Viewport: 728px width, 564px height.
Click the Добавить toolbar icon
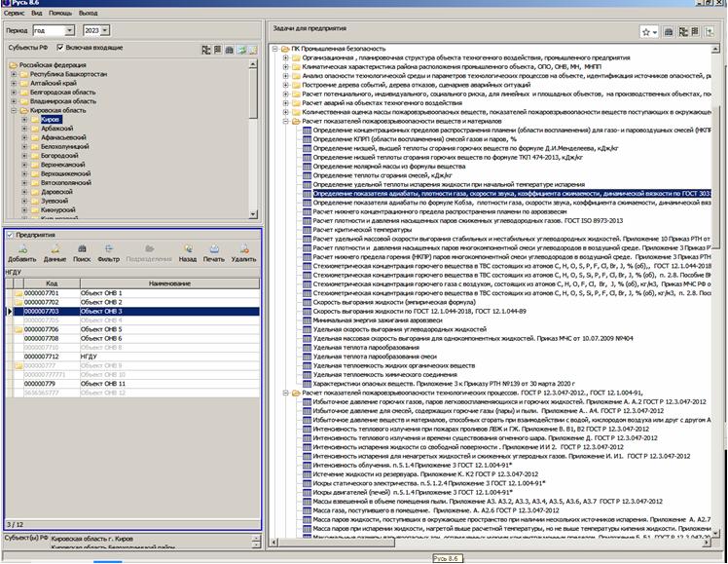tap(21, 249)
